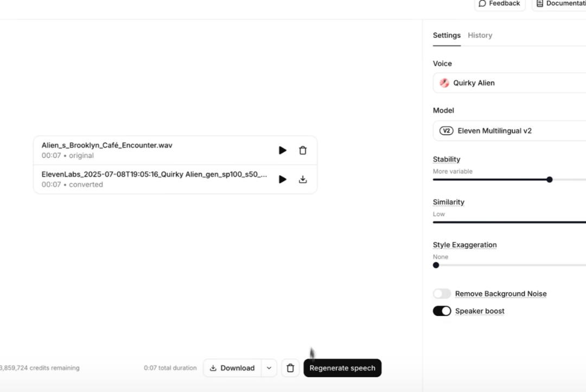586x392 pixels.
Task: Click the Feedback speech bubble icon
Action: coord(482,3)
